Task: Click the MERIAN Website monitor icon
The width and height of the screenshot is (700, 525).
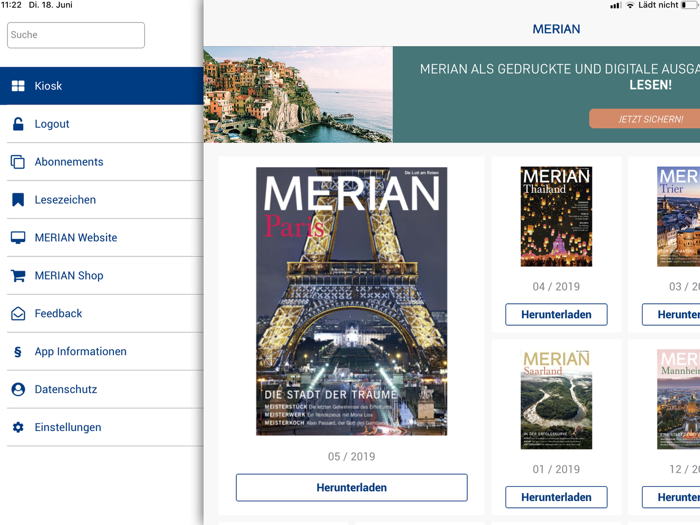Action: tap(18, 238)
